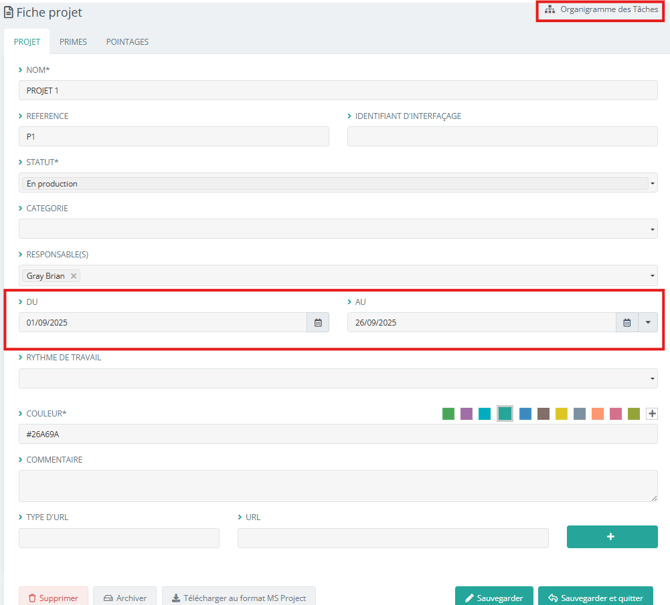Image resolution: width=670 pixels, height=605 pixels.
Task: Click Sauvegarder et quitter
Action: point(595,598)
